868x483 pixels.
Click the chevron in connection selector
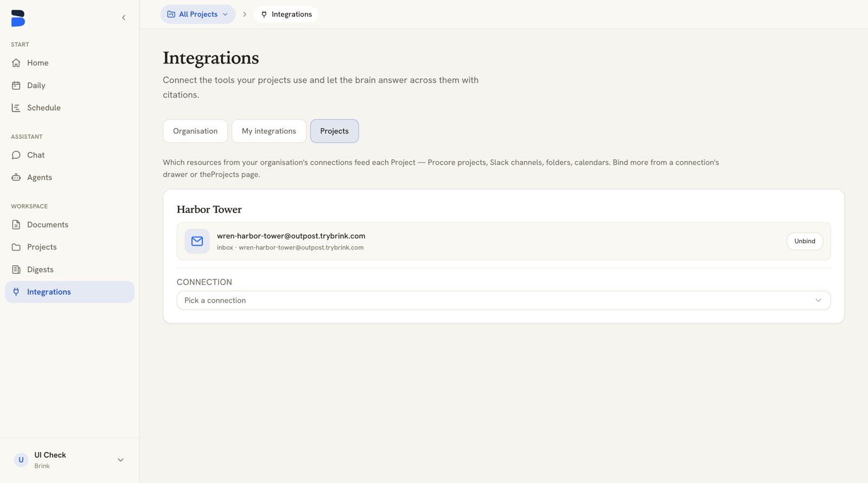[818, 300]
